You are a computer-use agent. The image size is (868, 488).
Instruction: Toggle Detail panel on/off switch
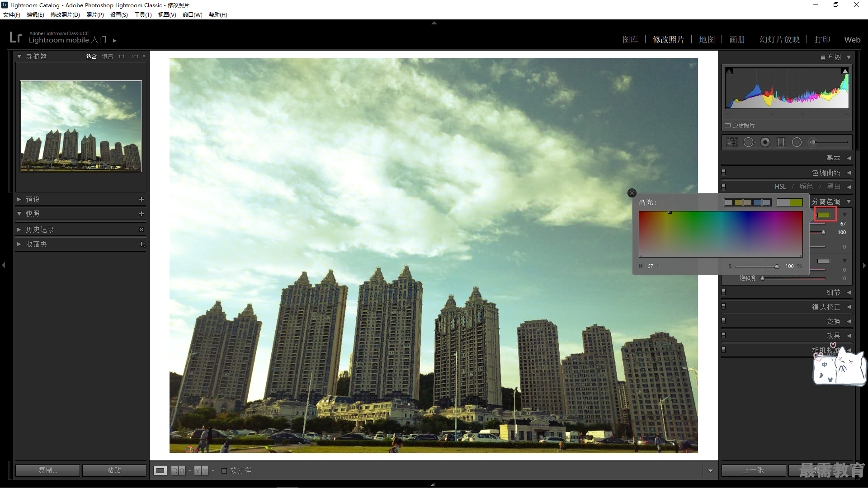coord(724,292)
